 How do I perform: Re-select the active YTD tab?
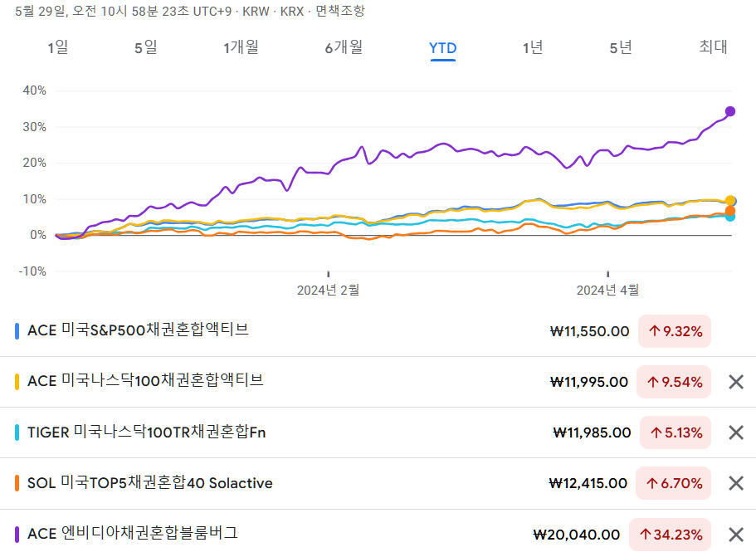pos(442,48)
